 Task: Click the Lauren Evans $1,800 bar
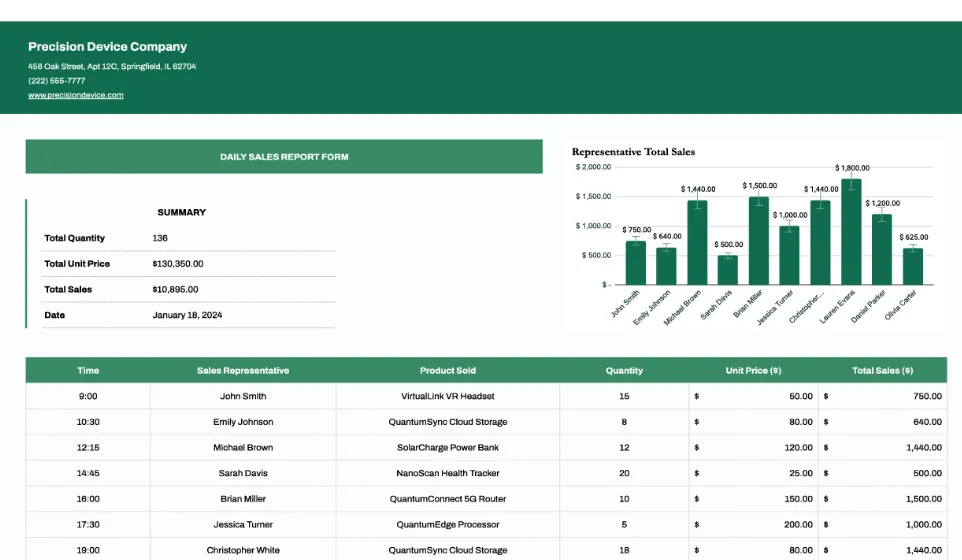point(852,232)
